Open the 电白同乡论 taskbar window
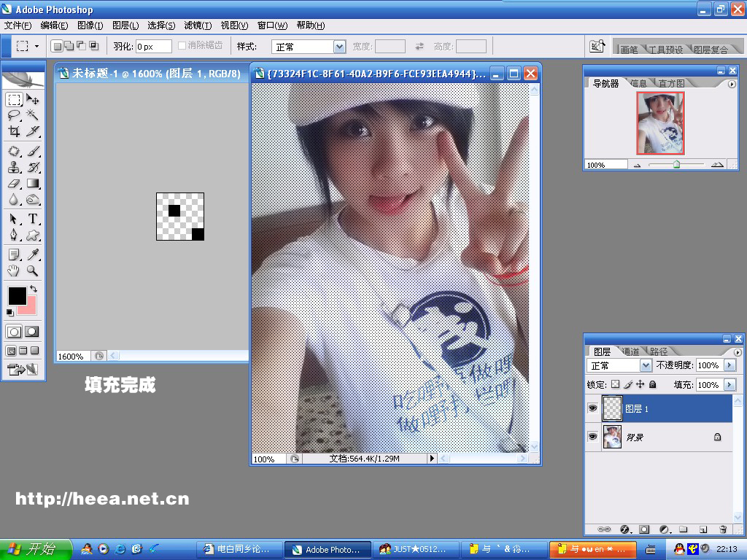Screen dimensions: 747x560 click(x=239, y=549)
